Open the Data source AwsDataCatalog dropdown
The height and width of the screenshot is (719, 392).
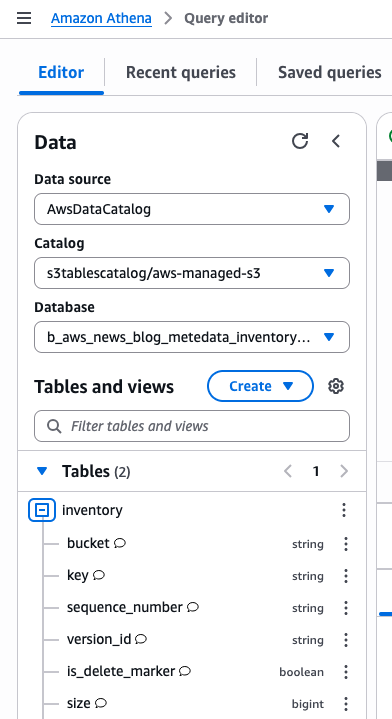(x=192, y=209)
